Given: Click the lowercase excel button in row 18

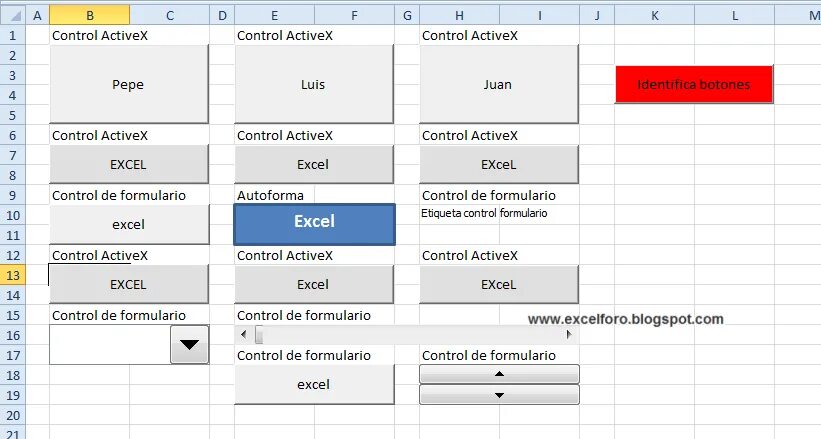Looking at the screenshot, I should pos(313,384).
